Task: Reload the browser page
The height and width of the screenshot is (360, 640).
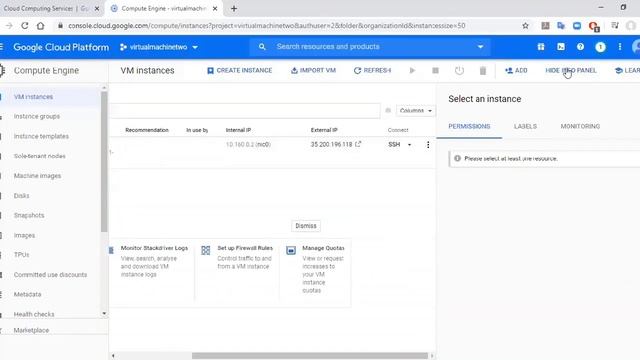Action: click(24, 26)
